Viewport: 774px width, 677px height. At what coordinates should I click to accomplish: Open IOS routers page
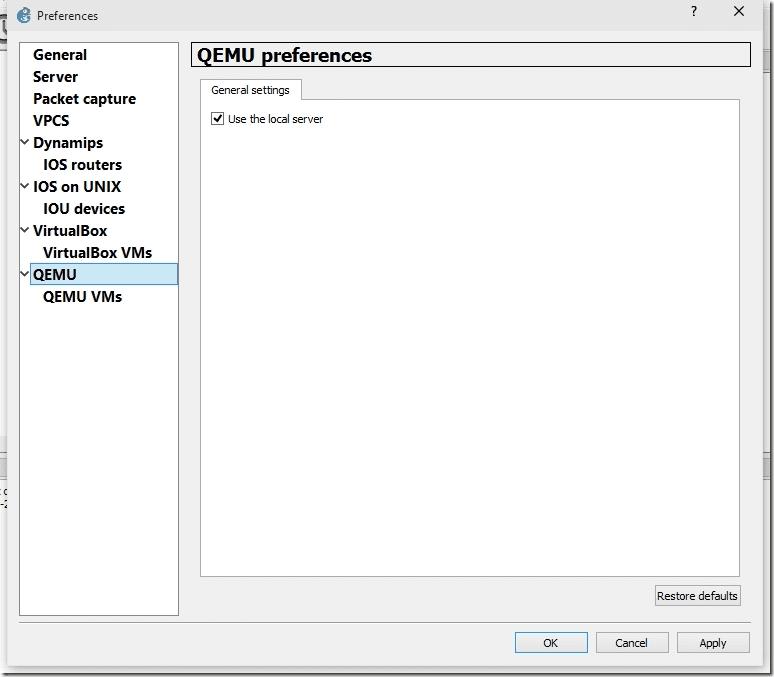click(x=82, y=164)
